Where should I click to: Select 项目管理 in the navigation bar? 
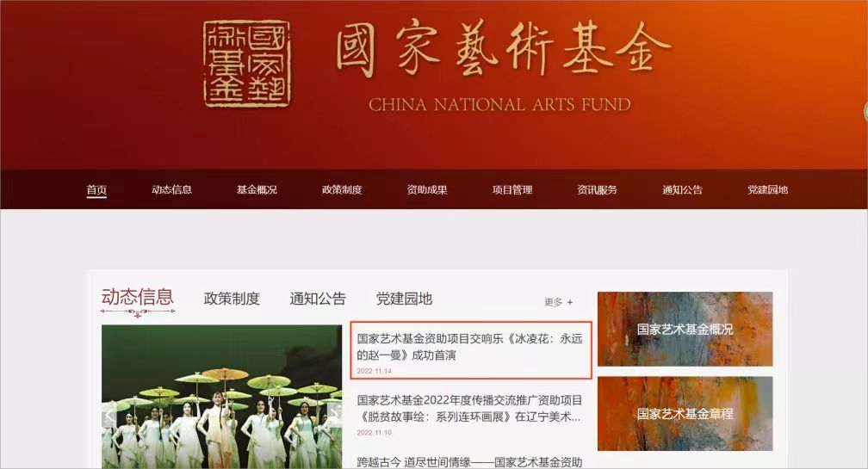(x=512, y=189)
